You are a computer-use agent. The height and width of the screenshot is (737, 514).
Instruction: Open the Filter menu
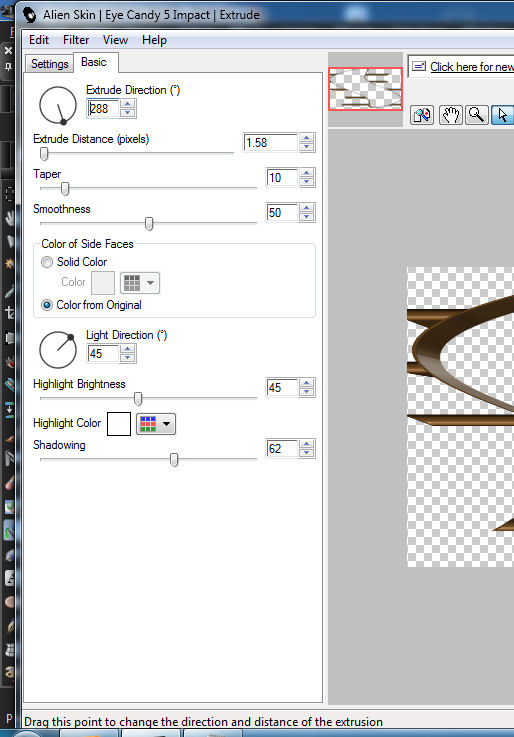click(76, 40)
